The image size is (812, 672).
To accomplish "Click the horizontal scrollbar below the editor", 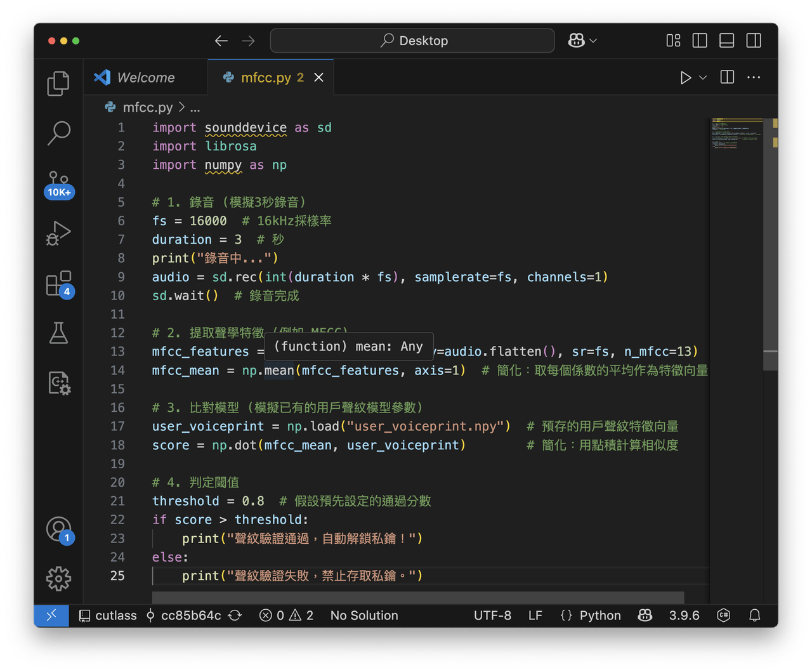I will [417, 598].
